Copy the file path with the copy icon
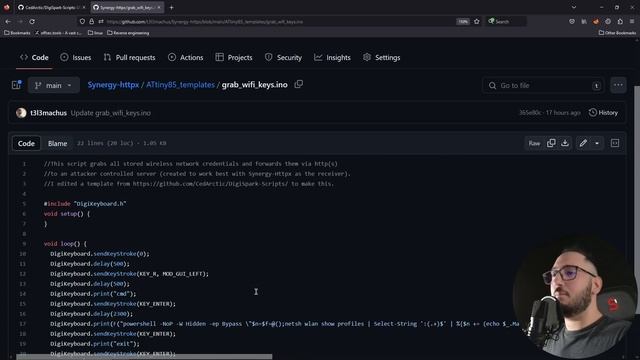640x360 pixels. 299,84
